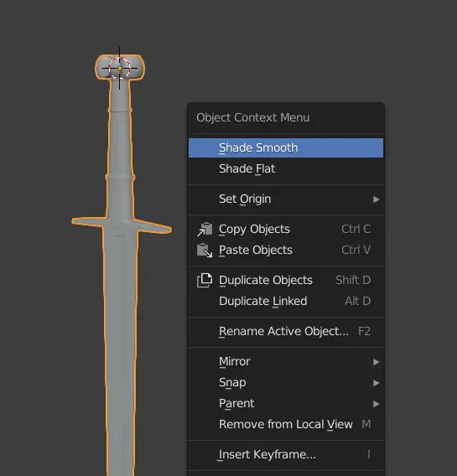This screenshot has height=476, width=457.
Task: Choose Duplicate Linked option
Action: (x=286, y=301)
